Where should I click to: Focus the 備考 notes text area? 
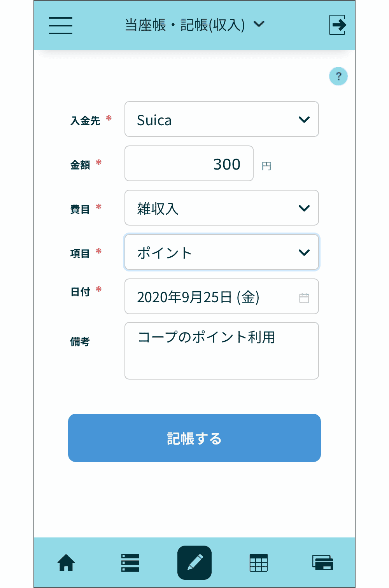222,351
